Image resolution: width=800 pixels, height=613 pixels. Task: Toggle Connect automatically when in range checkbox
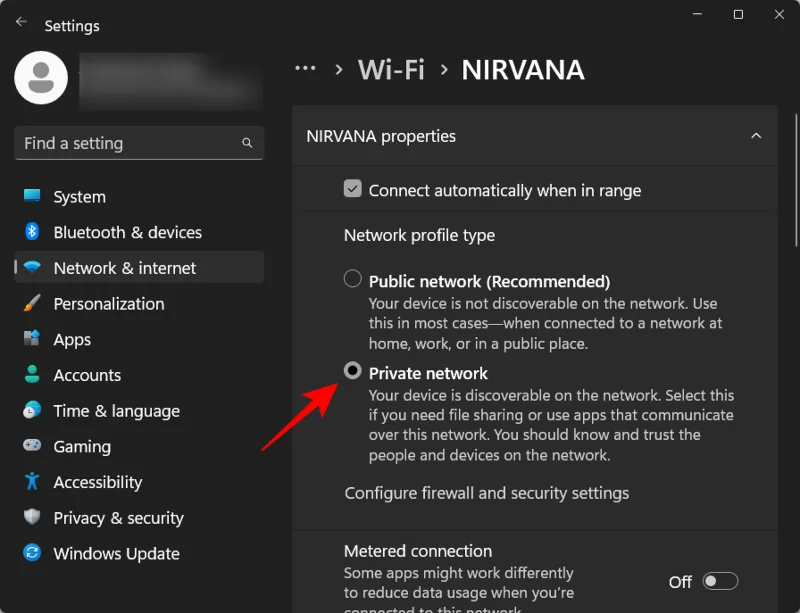pos(353,188)
